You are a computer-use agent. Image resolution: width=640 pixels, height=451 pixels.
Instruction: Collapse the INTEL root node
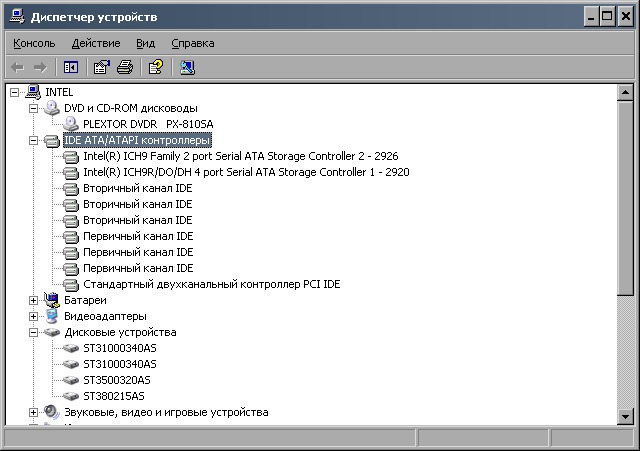15,92
